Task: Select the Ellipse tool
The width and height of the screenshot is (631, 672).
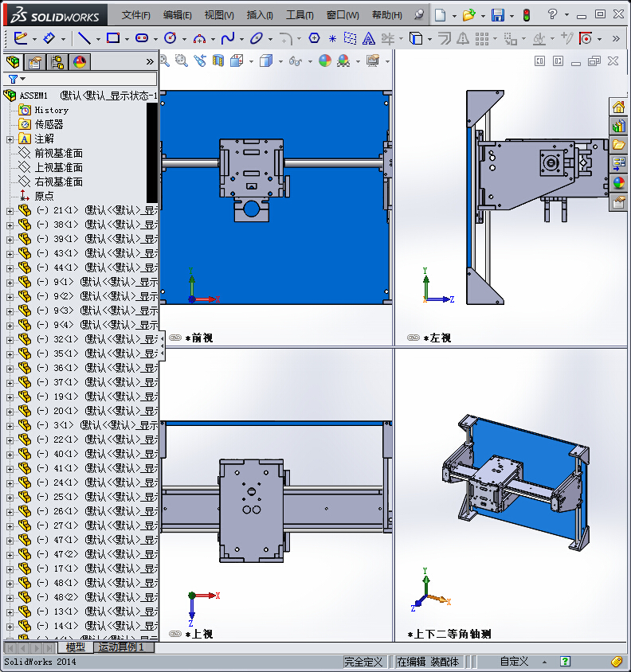Action: (x=257, y=38)
